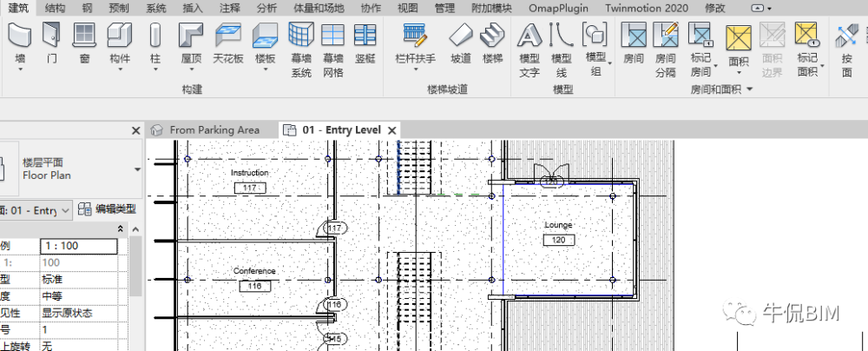The image size is (868, 351).
Task: Click the 1 : 100 scale value field
Action: coord(79,246)
